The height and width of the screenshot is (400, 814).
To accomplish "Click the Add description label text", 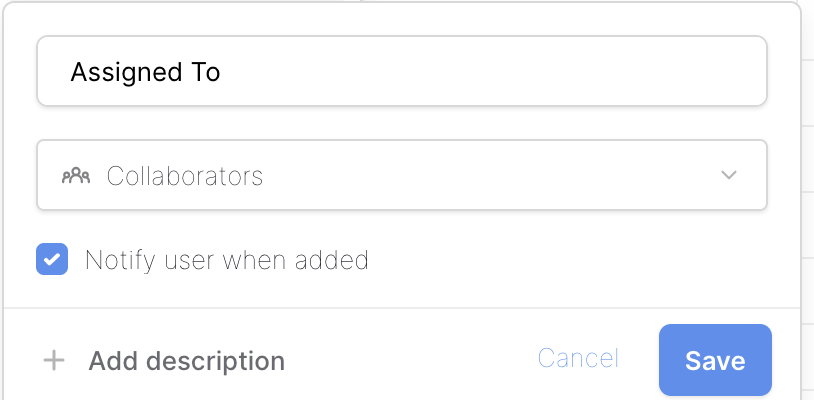I will [x=186, y=361].
